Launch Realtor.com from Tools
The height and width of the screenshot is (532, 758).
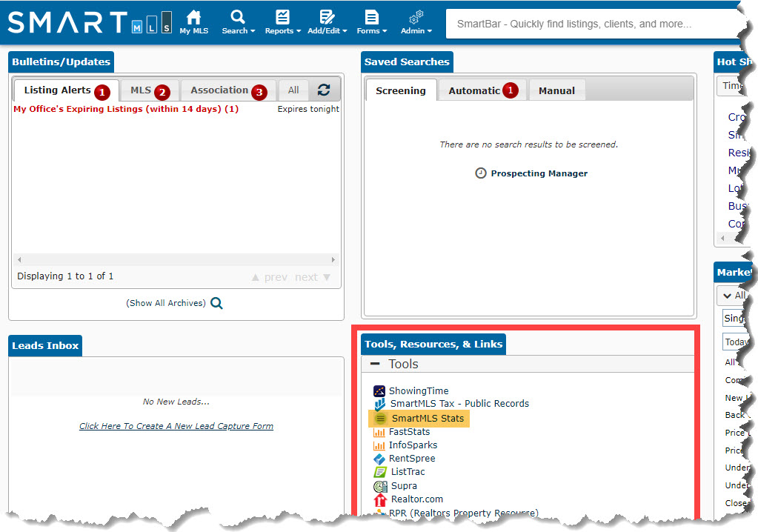tap(416, 499)
